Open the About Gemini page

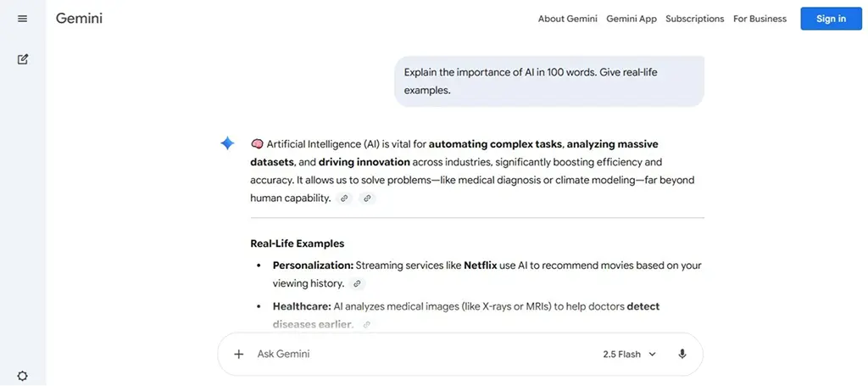point(567,19)
